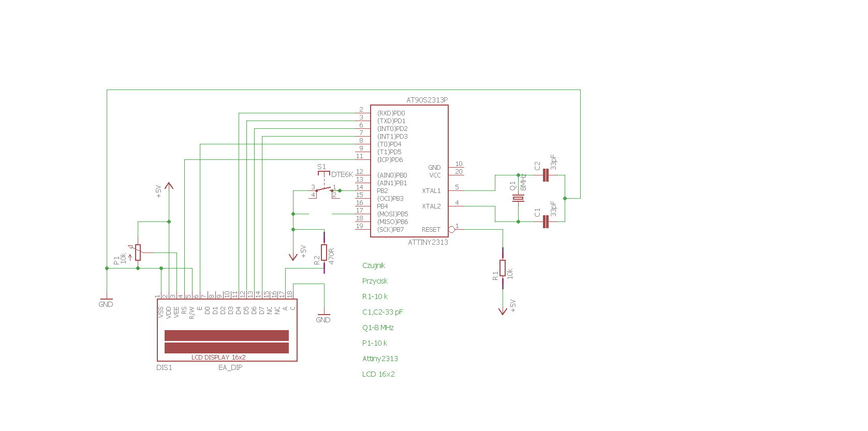Viewport: 868px width, 431px height.
Task: Click the R2 470R resistor symbol
Action: pos(324,252)
